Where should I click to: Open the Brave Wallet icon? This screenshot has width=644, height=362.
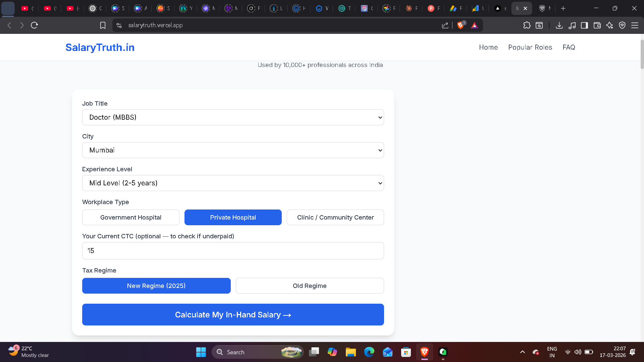[597, 25]
